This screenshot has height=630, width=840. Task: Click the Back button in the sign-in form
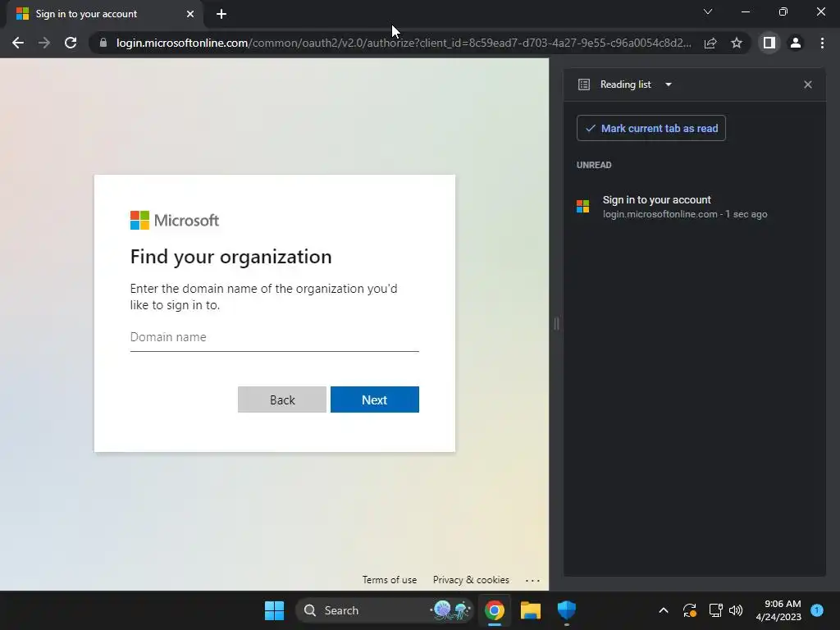point(282,399)
